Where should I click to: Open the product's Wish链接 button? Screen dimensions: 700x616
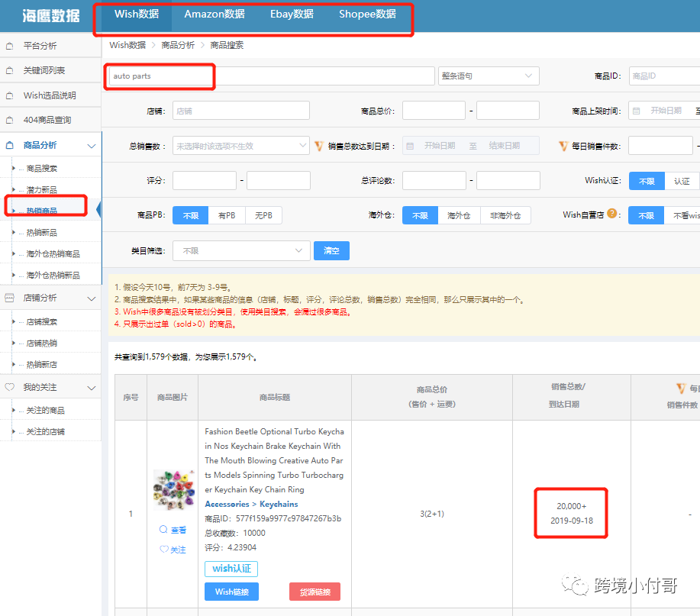click(231, 592)
